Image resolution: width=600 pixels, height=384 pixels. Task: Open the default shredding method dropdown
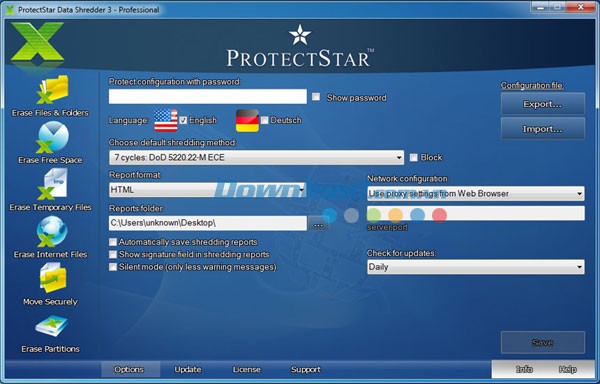pyautogui.click(x=256, y=158)
